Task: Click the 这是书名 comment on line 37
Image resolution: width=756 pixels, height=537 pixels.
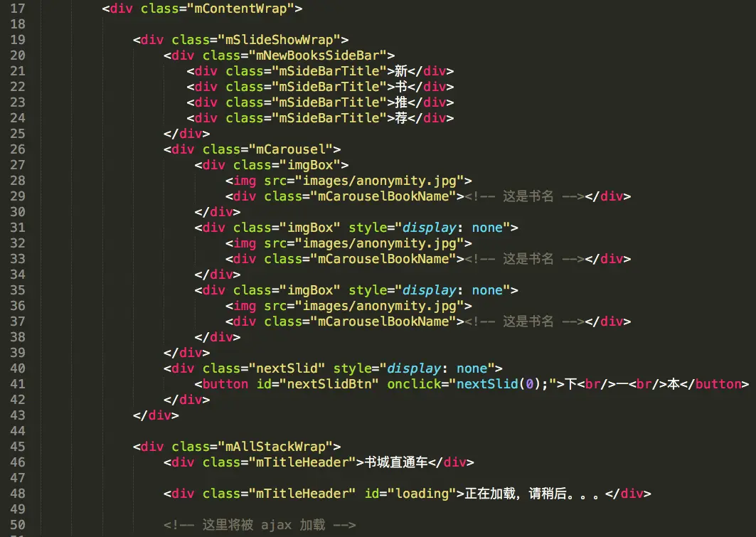Action: pyautogui.click(x=525, y=322)
